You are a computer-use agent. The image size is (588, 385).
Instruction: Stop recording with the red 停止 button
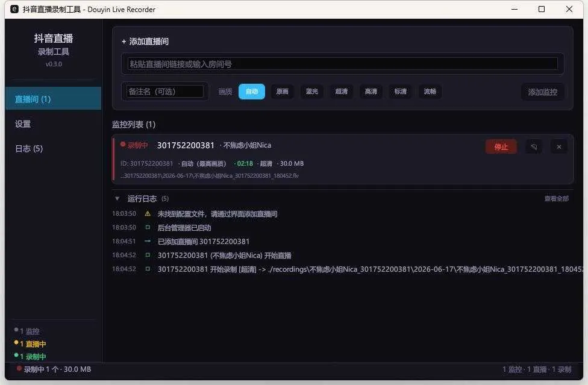[501, 147]
